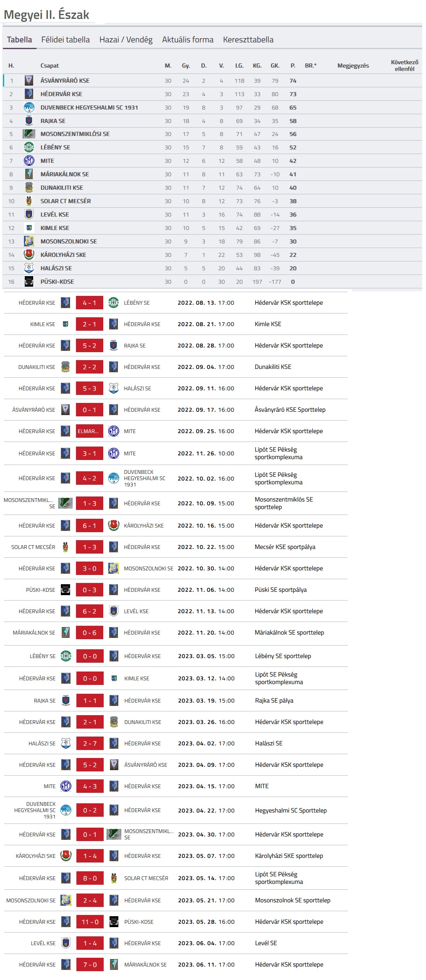The height and width of the screenshot is (980, 426).
Task: Click the Püski-KDSE logo in standings row
Action: [29, 282]
